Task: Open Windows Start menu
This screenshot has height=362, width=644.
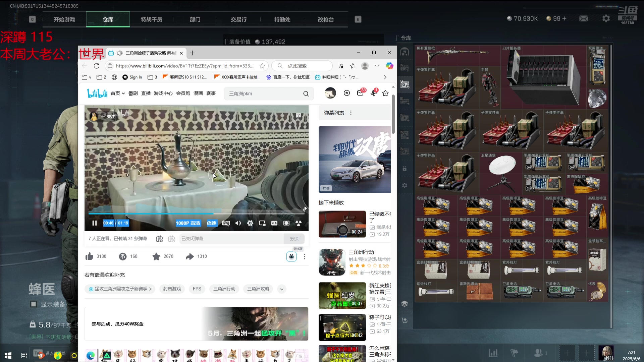Action: tap(8, 355)
